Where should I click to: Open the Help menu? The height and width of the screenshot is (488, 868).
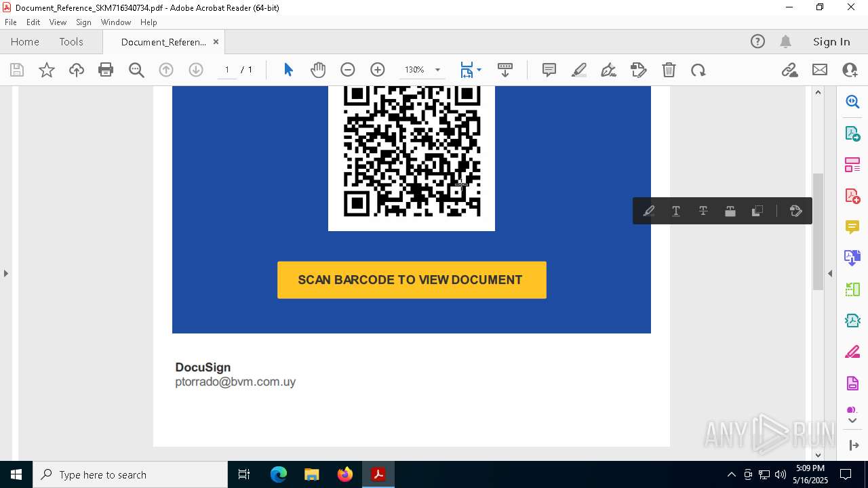149,22
